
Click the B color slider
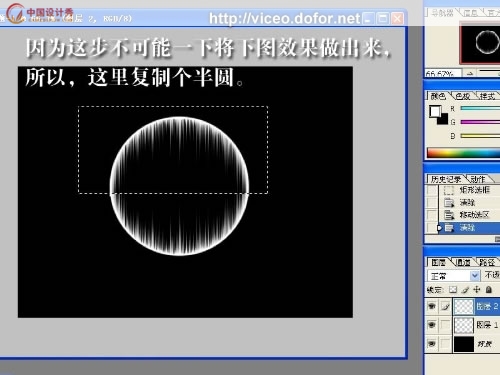click(480, 136)
